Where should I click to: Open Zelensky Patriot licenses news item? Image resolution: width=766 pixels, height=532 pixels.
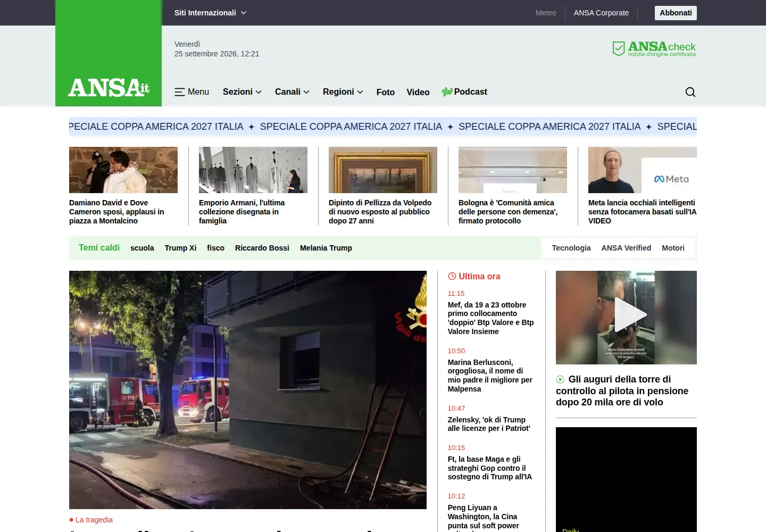(489, 424)
